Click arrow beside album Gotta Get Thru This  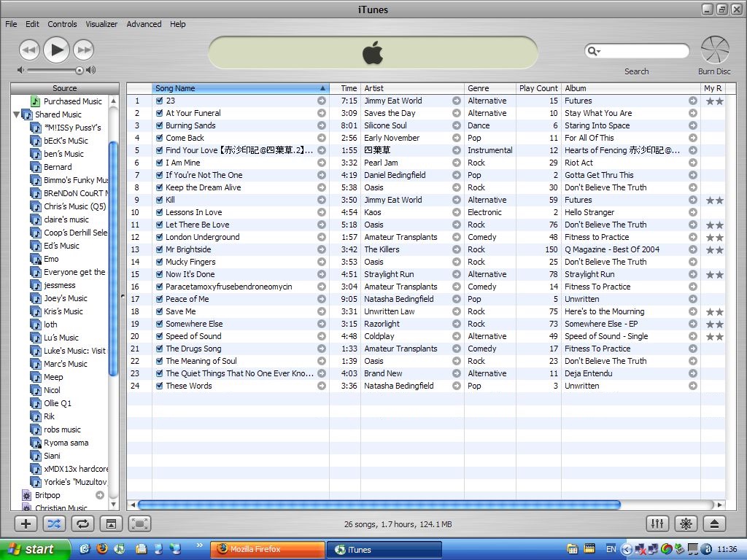[x=693, y=175]
